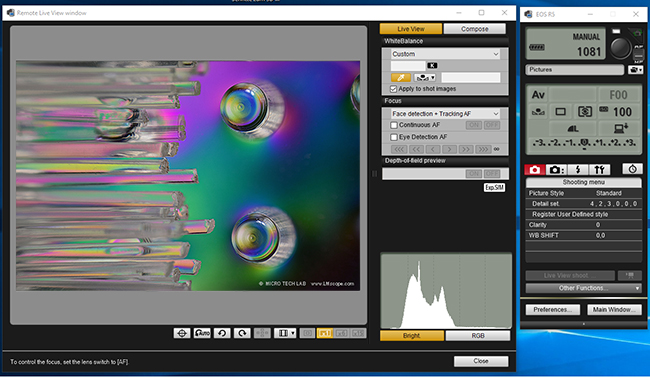Select the fit-to-window view icon
This screenshot has height=378, width=650.
tap(307, 333)
